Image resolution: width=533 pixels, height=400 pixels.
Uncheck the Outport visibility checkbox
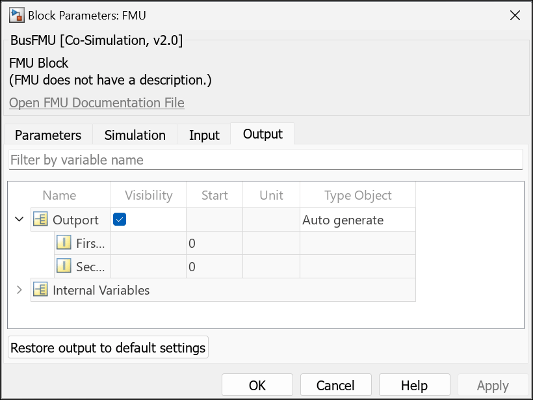(119, 219)
